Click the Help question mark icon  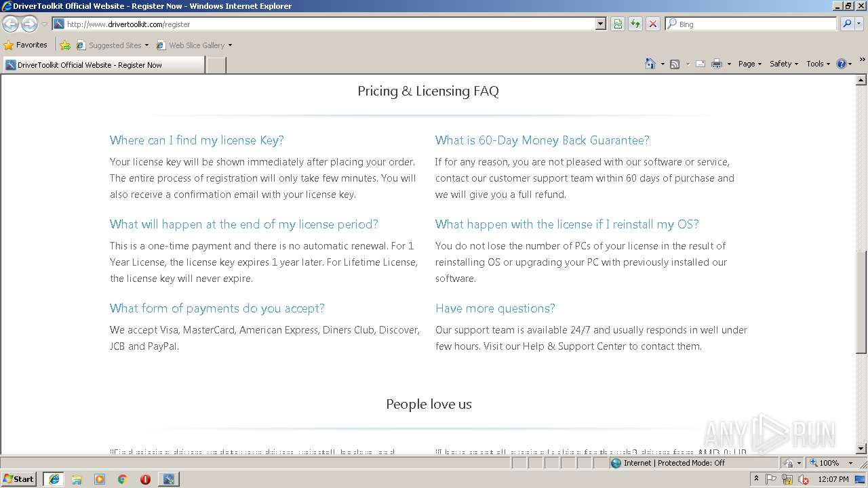(842, 64)
